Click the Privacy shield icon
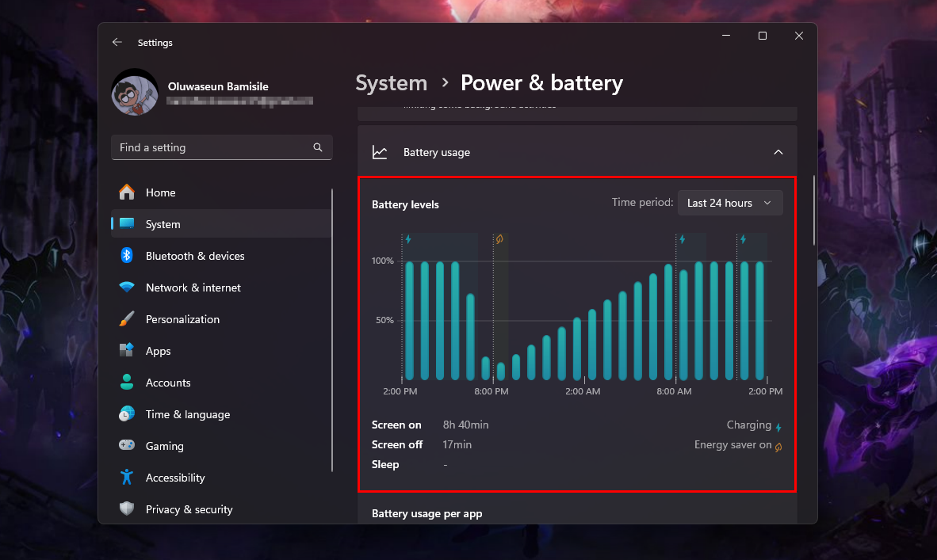The image size is (937, 560). pos(127,508)
